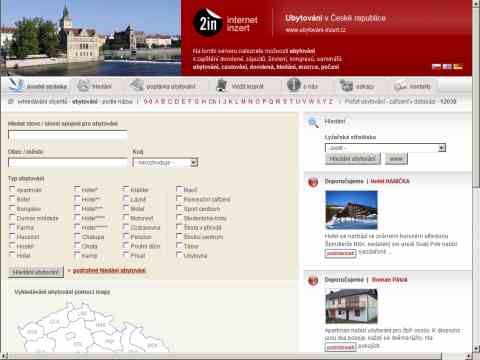Click the 'Hledání ubytování' button under checkboxes
The width and height of the screenshot is (480, 360).
[x=36, y=272]
